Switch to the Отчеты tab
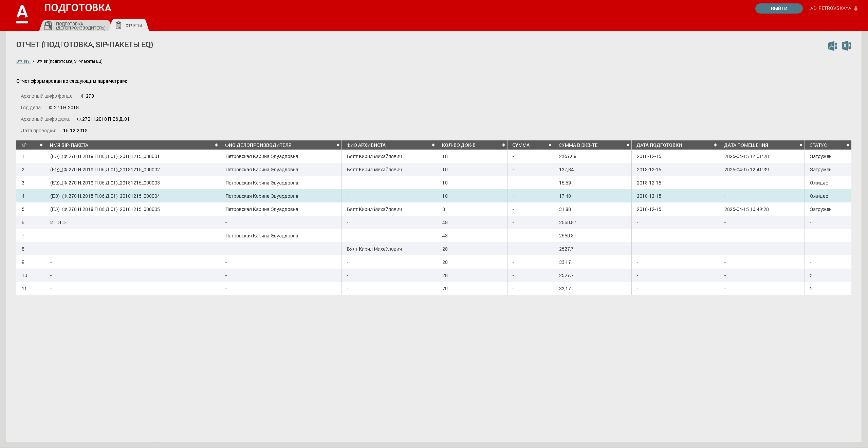This screenshot has width=868, height=448. (130, 25)
